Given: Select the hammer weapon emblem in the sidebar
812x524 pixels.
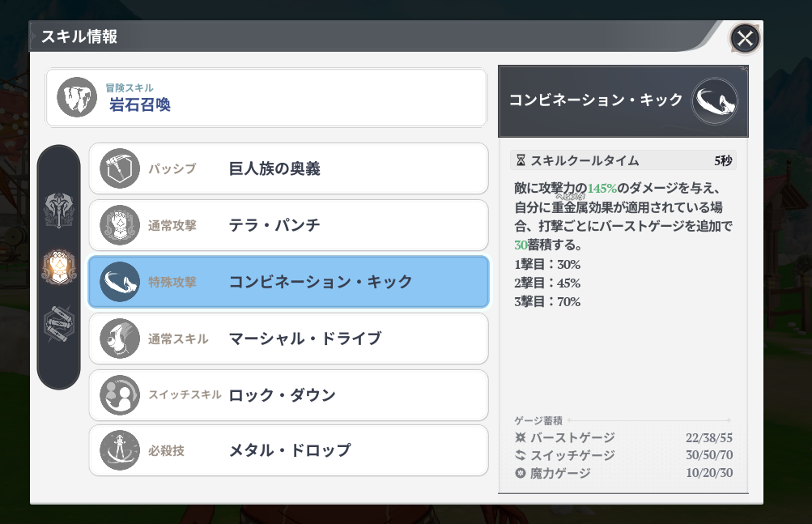Looking at the screenshot, I should point(59,212).
